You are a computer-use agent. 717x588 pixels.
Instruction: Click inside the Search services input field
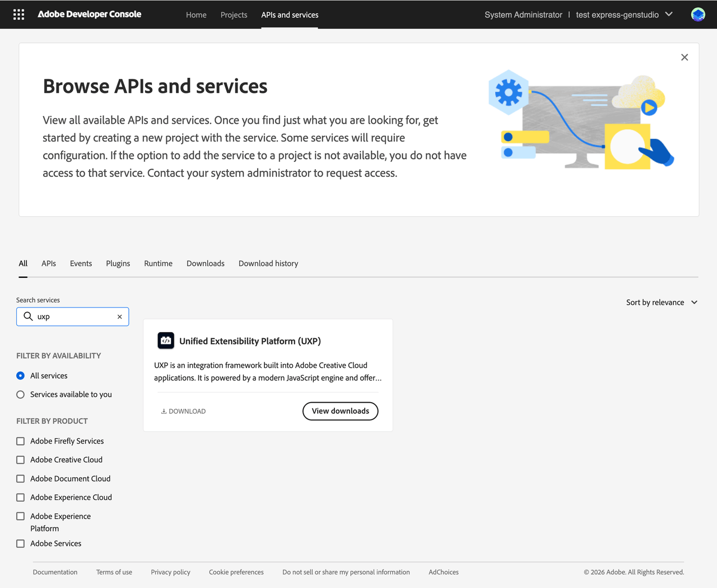pos(73,316)
